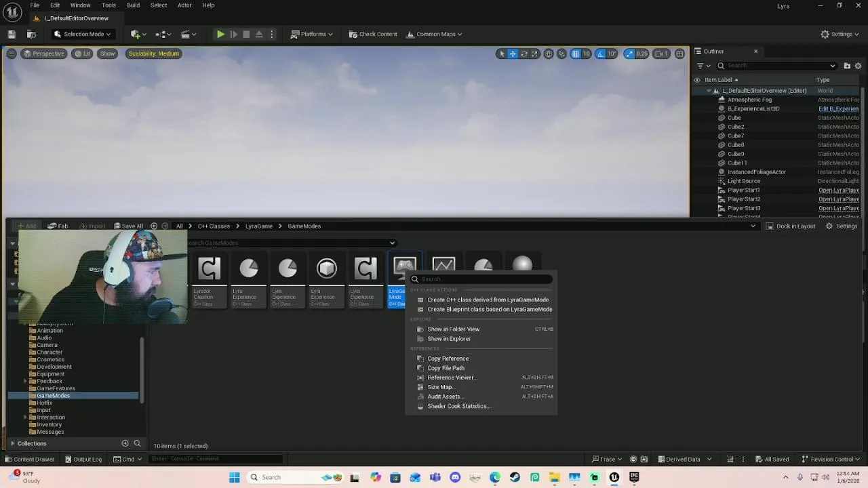868x488 pixels.
Task: Click Save All in Content Browser
Action: [x=128, y=226]
